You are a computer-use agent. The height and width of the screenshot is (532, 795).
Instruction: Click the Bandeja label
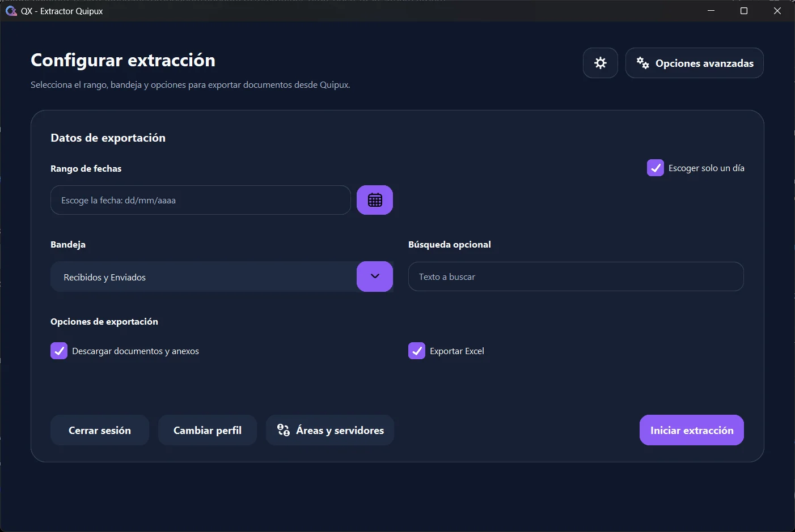(68, 244)
